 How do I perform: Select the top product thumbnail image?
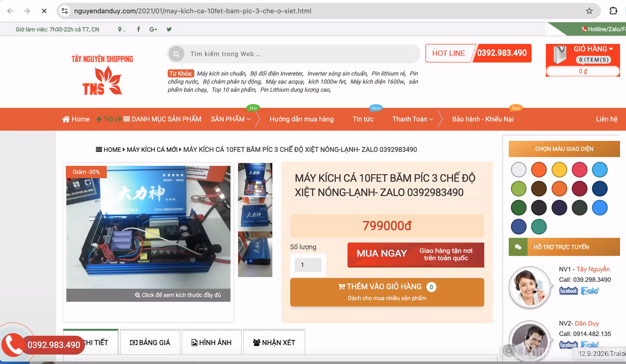(x=255, y=179)
